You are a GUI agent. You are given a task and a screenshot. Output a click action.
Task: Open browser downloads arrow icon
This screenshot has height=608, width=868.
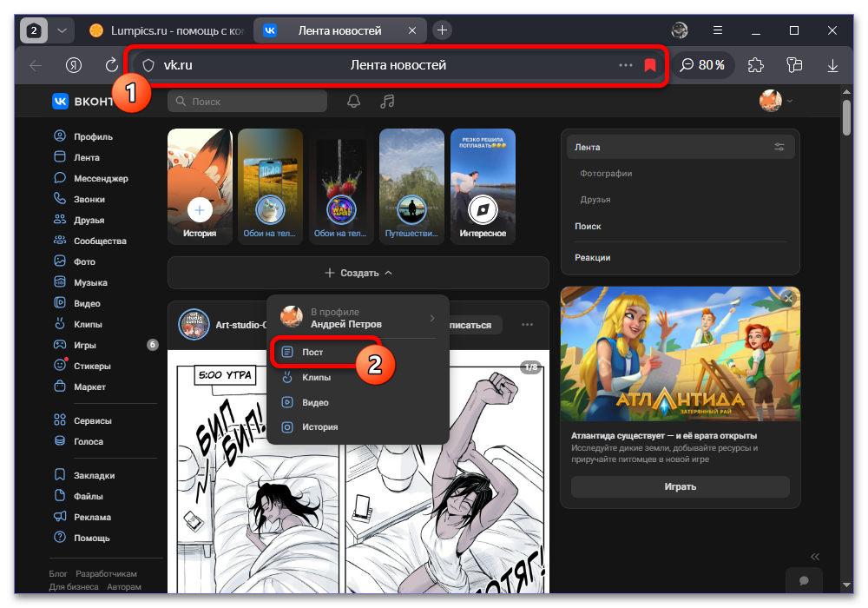click(832, 65)
